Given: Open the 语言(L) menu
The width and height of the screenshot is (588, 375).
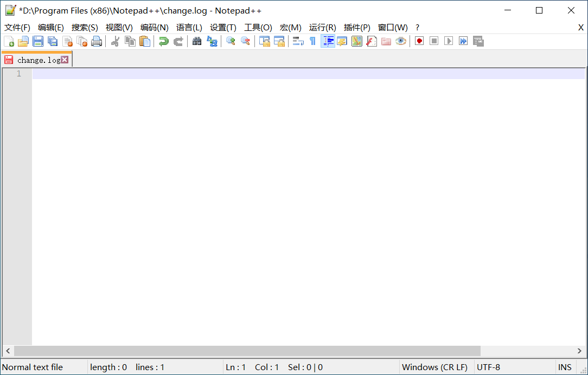Looking at the screenshot, I should [189, 27].
